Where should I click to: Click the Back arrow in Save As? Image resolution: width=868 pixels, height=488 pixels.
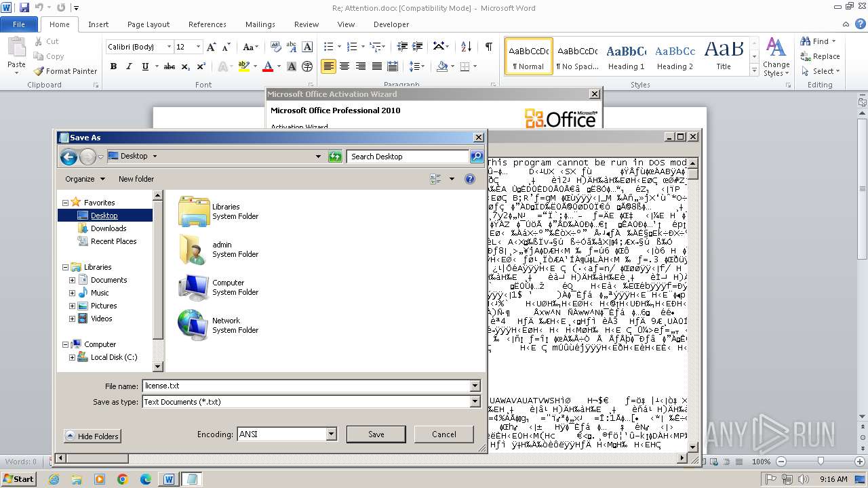coord(68,157)
